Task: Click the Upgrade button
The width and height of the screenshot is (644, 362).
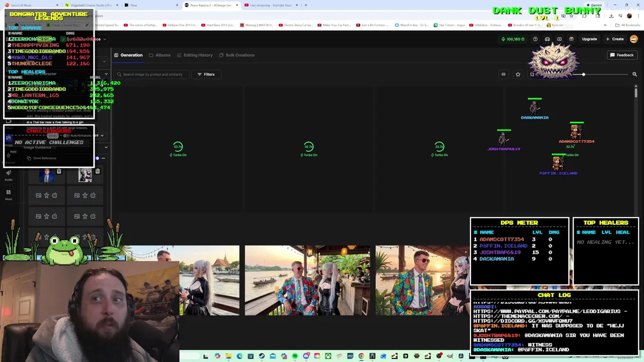Action: (x=589, y=39)
